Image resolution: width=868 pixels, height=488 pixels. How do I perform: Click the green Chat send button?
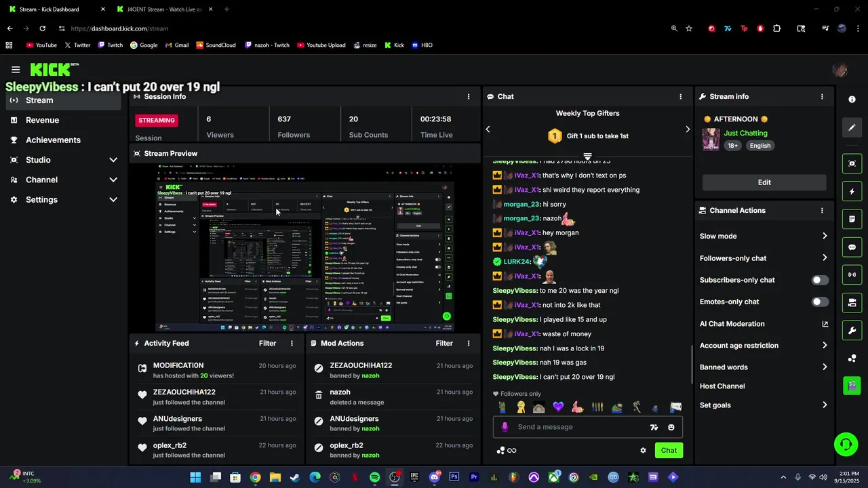click(x=669, y=450)
